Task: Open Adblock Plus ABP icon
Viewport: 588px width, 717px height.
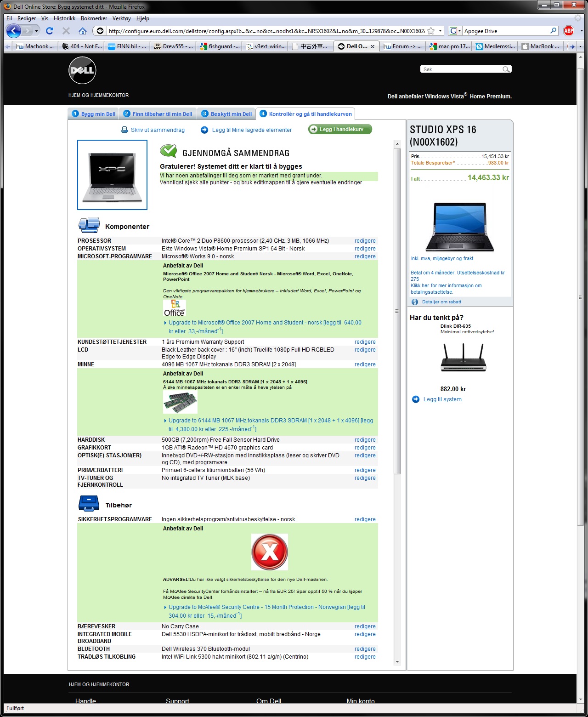Action: 569,31
